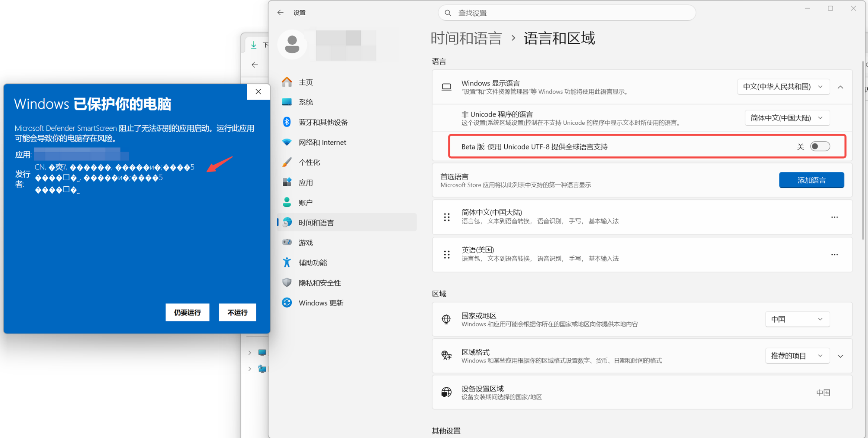Click the 仍要运行 button in SmartScreen
Image resolution: width=868 pixels, height=438 pixels.
click(188, 313)
